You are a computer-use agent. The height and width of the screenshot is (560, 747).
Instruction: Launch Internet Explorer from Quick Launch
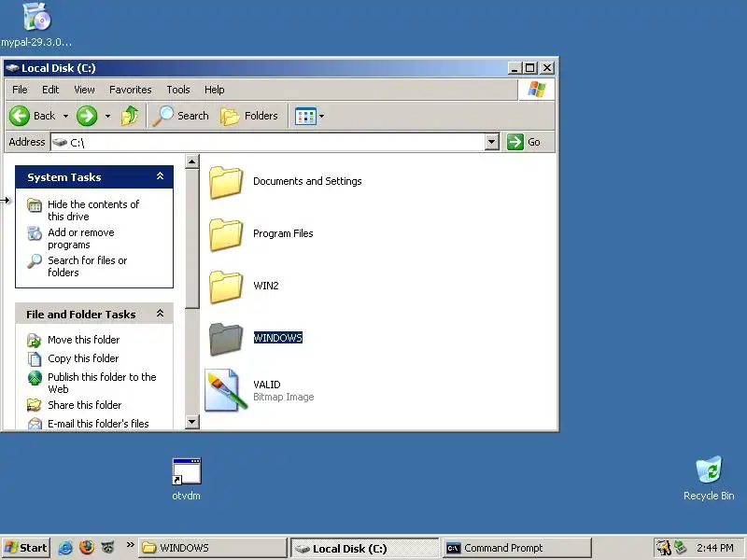point(65,548)
